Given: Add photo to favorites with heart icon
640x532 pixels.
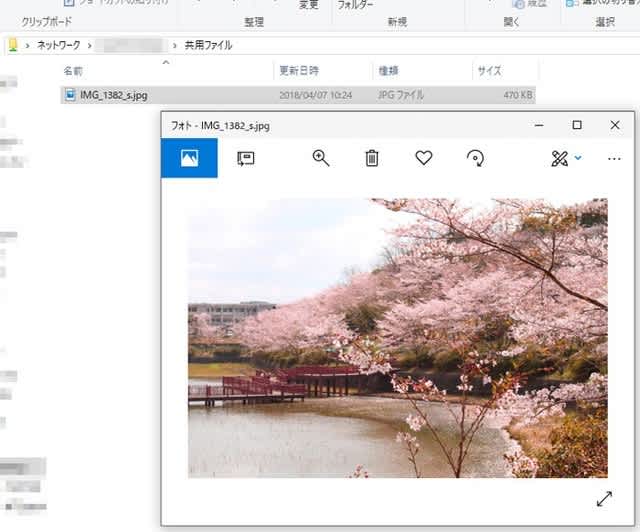Looking at the screenshot, I should click(x=423, y=158).
